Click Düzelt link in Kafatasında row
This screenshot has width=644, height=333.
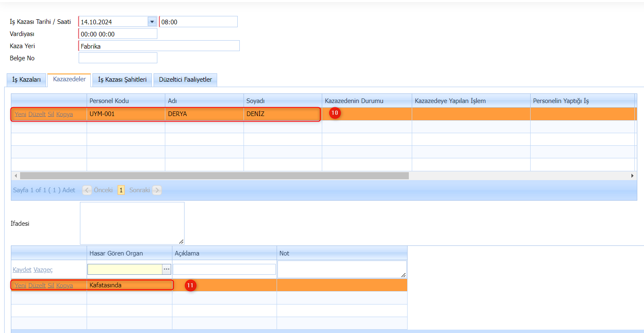pyautogui.click(x=37, y=286)
